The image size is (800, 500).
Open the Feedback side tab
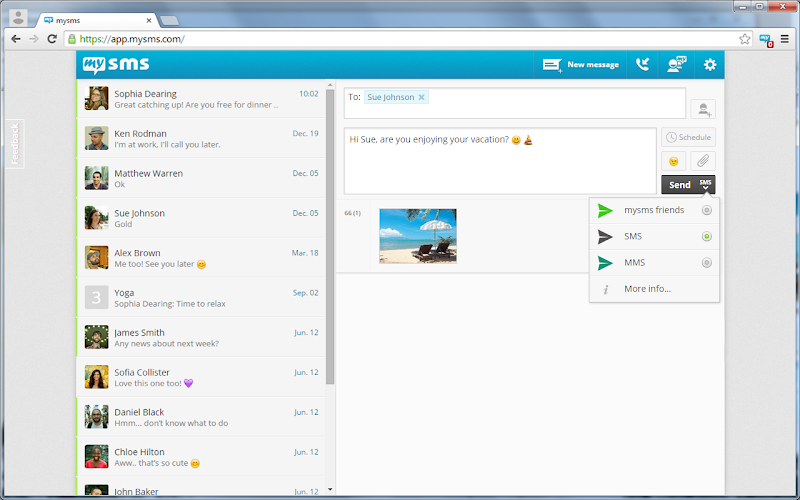pyautogui.click(x=15, y=143)
